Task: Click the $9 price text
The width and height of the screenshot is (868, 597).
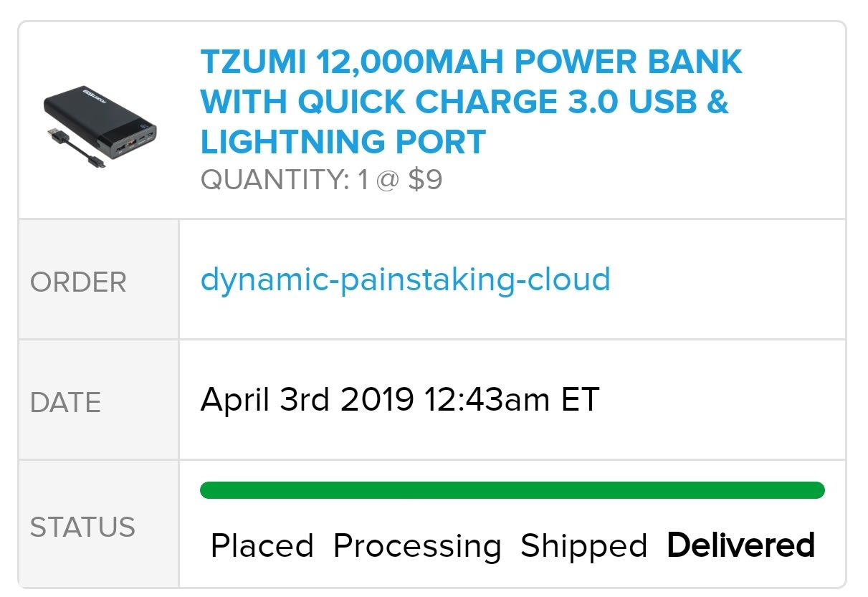Action: coord(425,179)
